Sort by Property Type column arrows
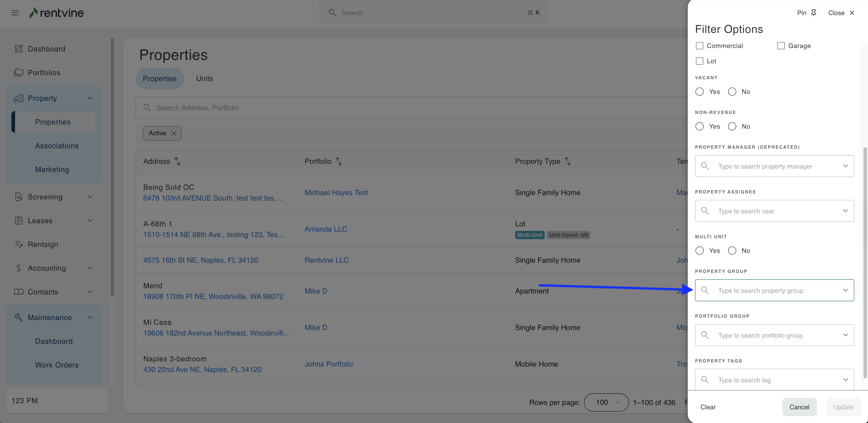Image resolution: width=868 pixels, height=423 pixels. (568, 161)
